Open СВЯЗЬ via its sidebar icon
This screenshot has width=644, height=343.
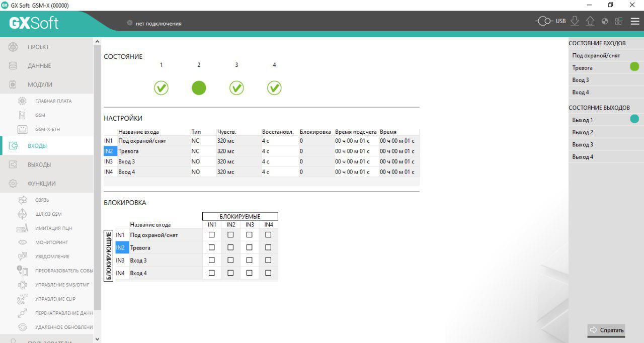coord(22,200)
